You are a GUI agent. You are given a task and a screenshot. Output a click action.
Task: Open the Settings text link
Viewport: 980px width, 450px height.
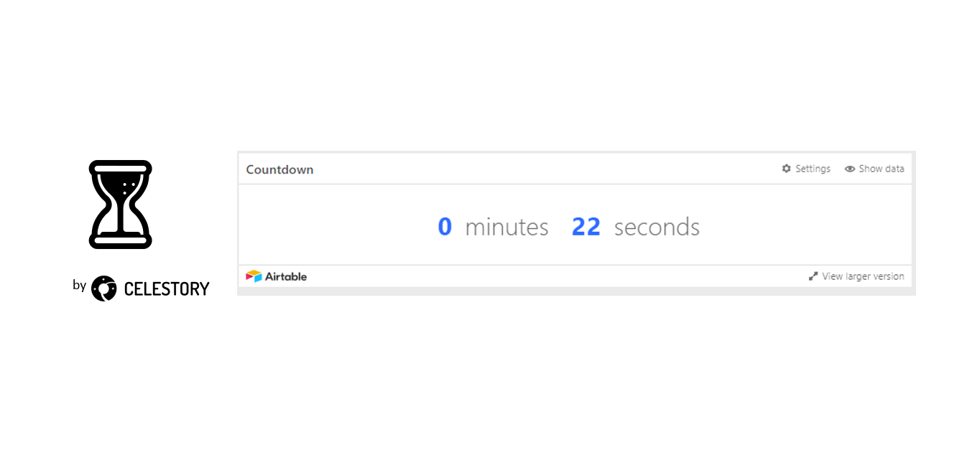click(813, 169)
